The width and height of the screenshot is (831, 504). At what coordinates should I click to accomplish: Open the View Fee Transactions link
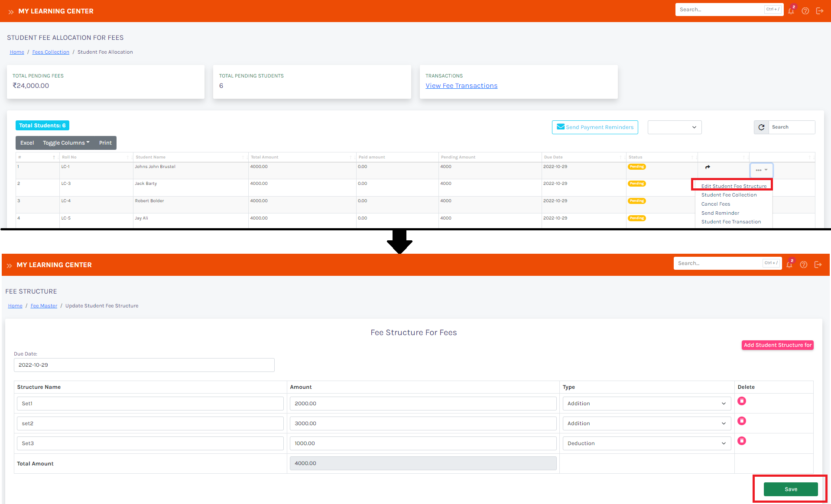(461, 86)
